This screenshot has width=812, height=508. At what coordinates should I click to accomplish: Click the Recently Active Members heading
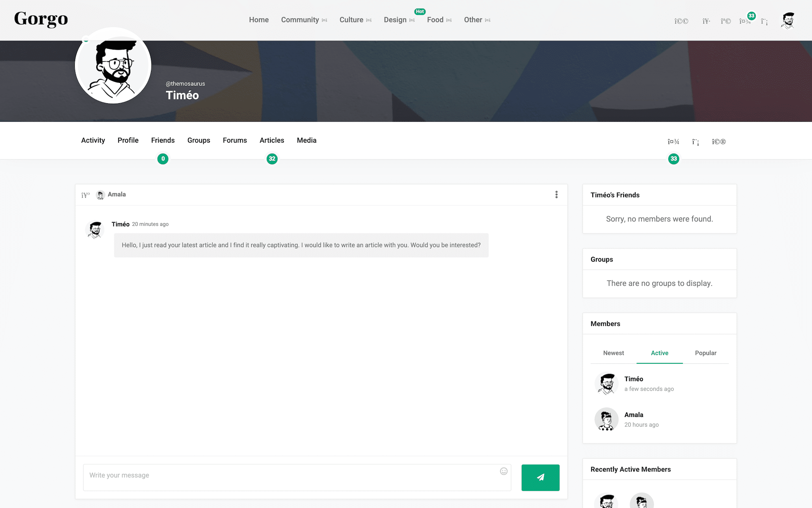(x=631, y=469)
